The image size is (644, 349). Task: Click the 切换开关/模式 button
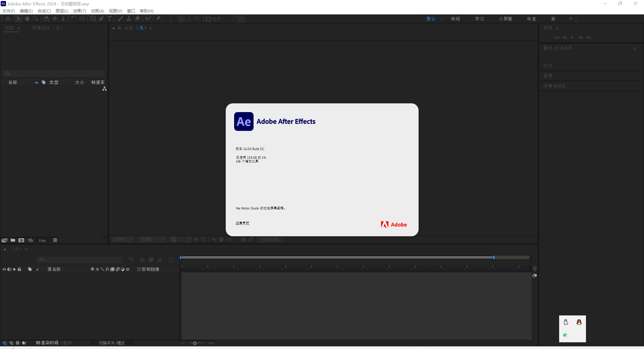pos(112,343)
